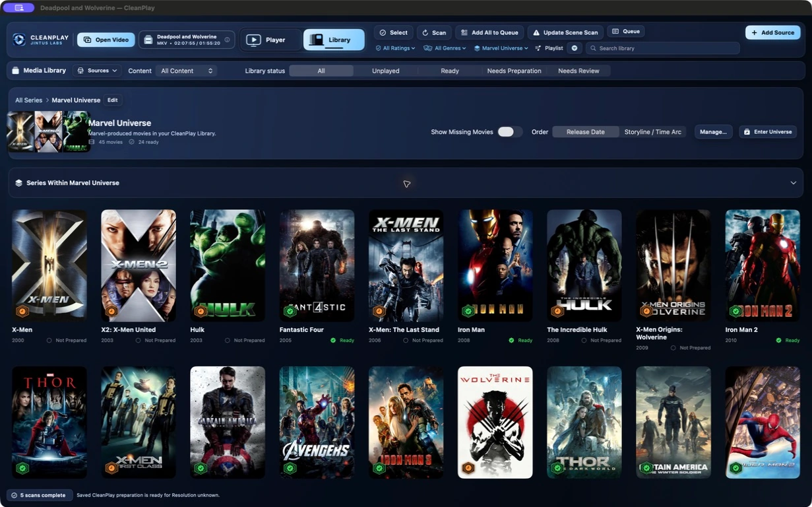
Task: Open the Iron Man movie poster
Action: pos(495,265)
